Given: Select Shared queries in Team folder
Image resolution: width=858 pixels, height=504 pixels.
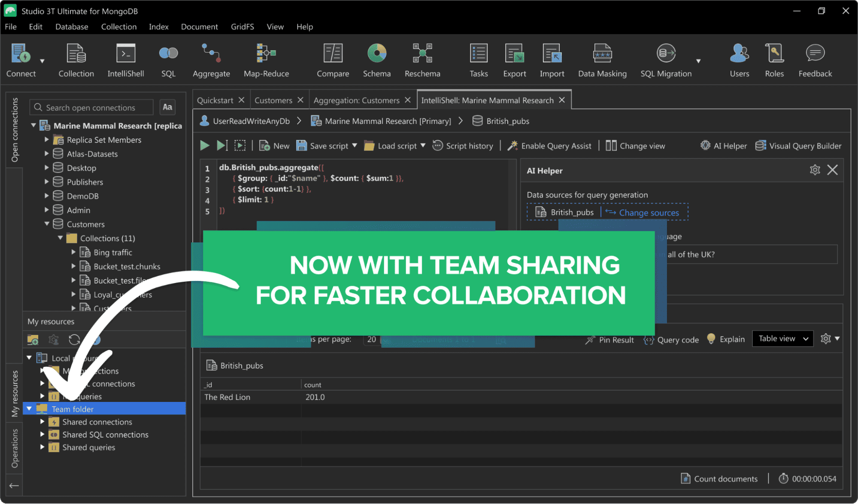Looking at the screenshot, I should 88,447.
